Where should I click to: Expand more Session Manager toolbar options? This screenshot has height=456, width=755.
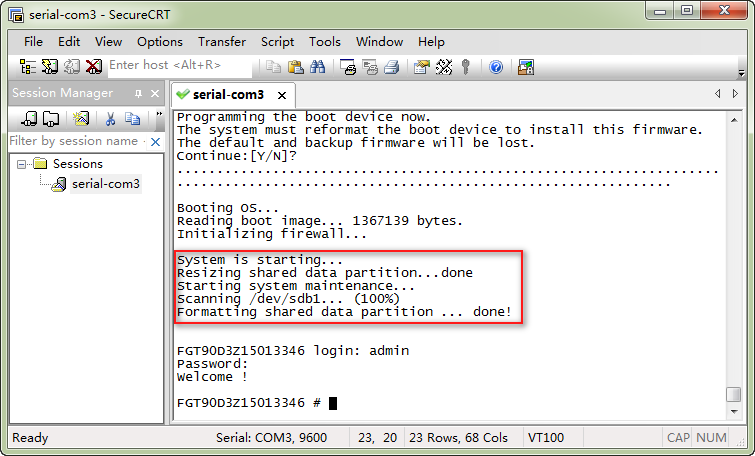pyautogui.click(x=159, y=114)
